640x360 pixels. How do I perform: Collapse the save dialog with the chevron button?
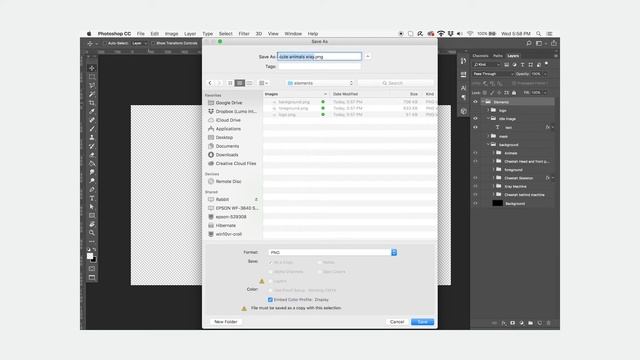(368, 56)
